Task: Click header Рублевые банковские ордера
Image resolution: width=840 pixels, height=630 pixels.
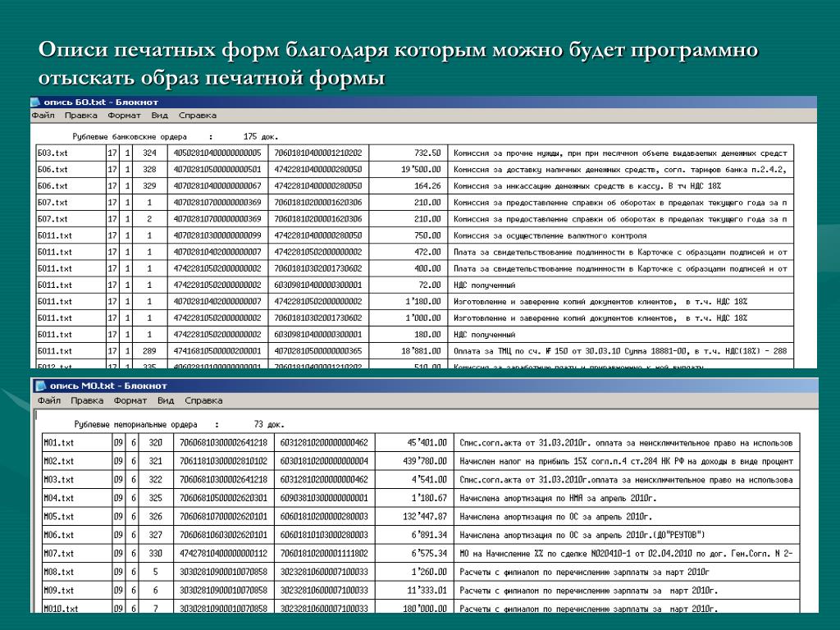Action: (130, 137)
